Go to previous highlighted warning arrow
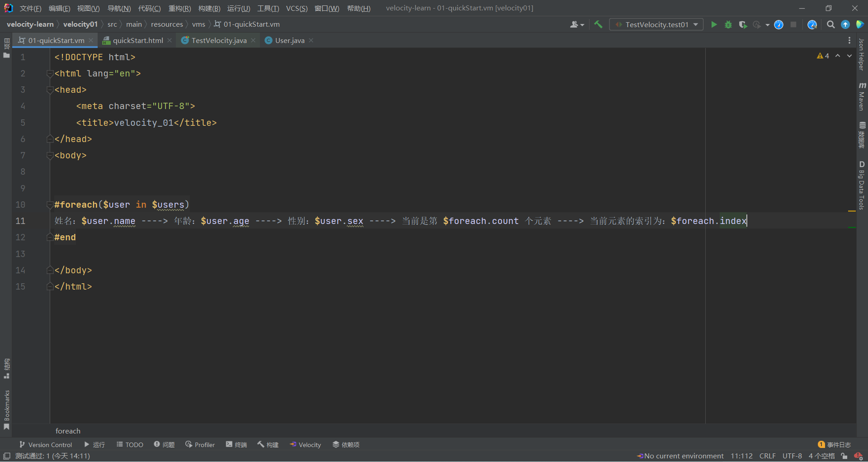This screenshot has height=462, width=868. point(837,56)
